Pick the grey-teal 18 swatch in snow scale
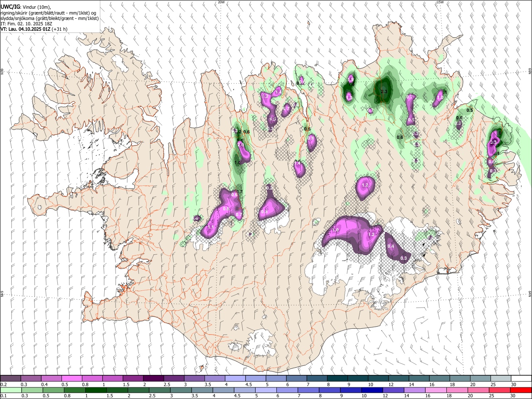This screenshot has width=532, height=399. point(460,378)
